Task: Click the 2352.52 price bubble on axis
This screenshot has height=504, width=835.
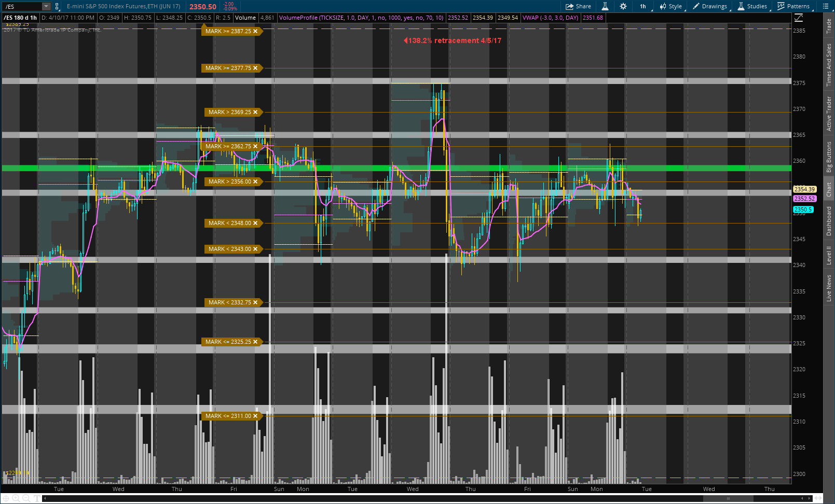Action: 804,199
